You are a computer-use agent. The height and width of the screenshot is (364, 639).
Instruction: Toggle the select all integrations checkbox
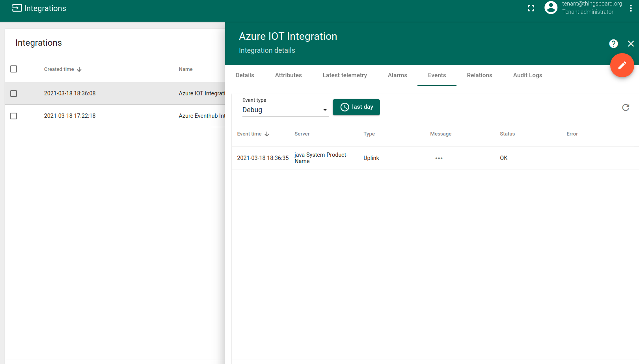tap(14, 69)
